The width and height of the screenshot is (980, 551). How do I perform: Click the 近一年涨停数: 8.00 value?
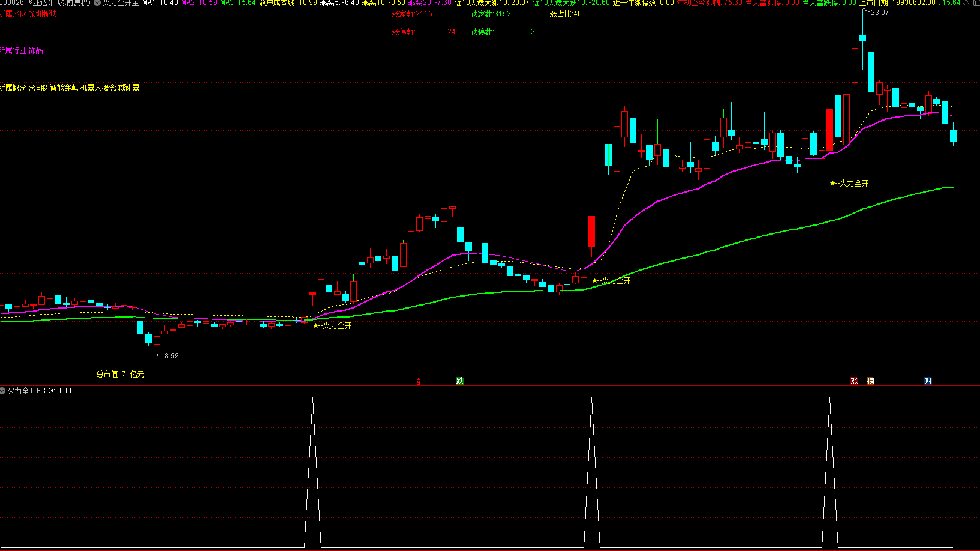point(644,2)
